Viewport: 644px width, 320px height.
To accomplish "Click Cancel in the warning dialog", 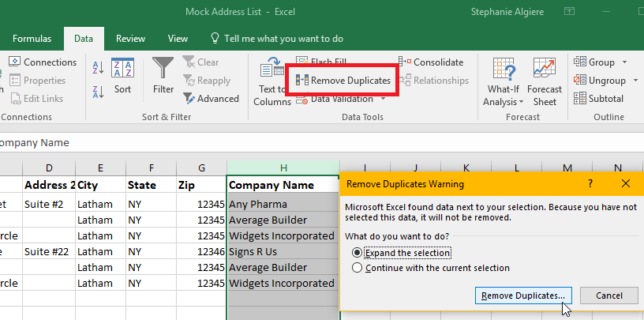I will 608,296.
